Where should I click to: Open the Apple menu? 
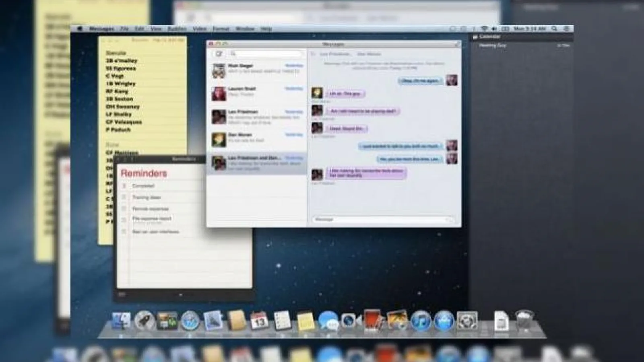coord(80,29)
